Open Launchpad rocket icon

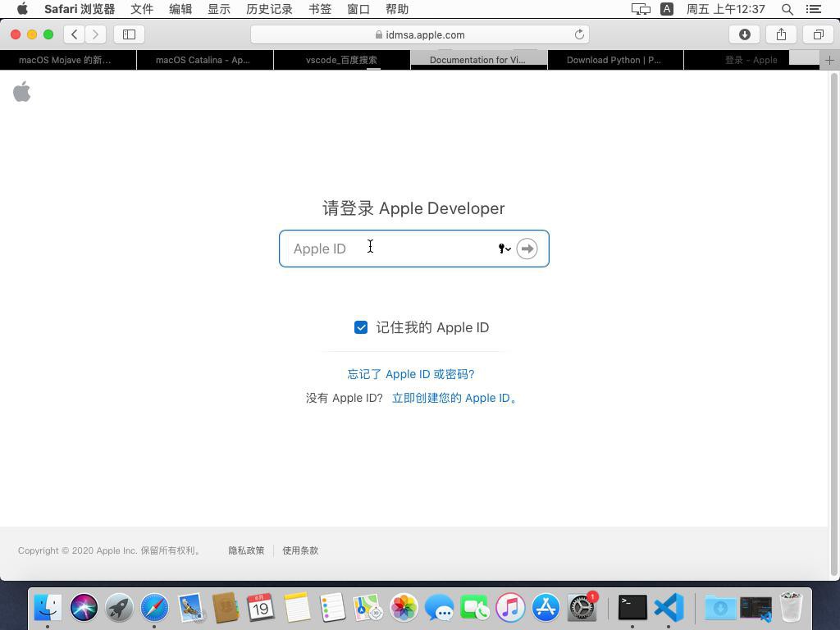pos(119,608)
